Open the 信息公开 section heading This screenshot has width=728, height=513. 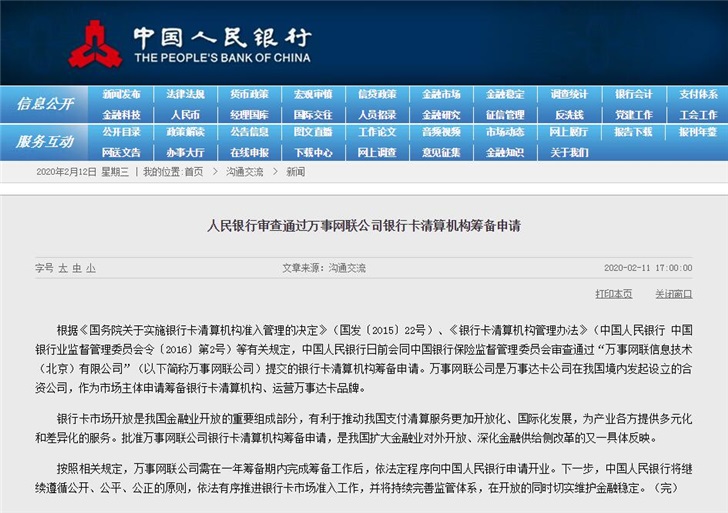(x=45, y=104)
